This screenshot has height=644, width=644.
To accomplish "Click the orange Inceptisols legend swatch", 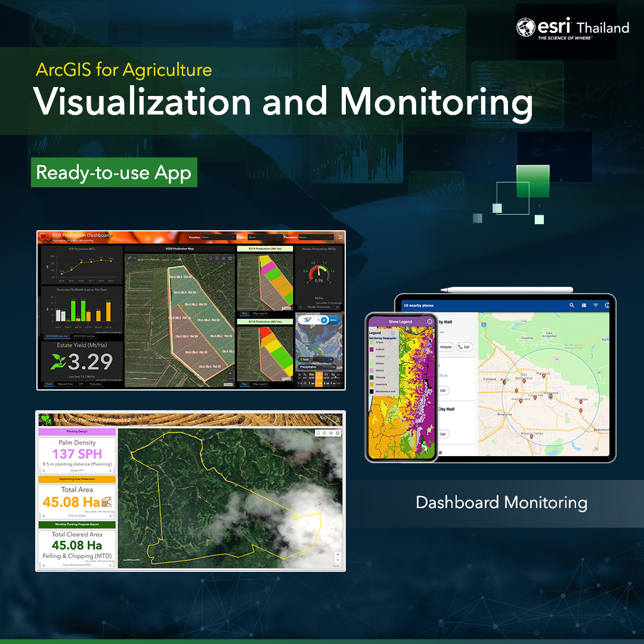I will (371, 385).
